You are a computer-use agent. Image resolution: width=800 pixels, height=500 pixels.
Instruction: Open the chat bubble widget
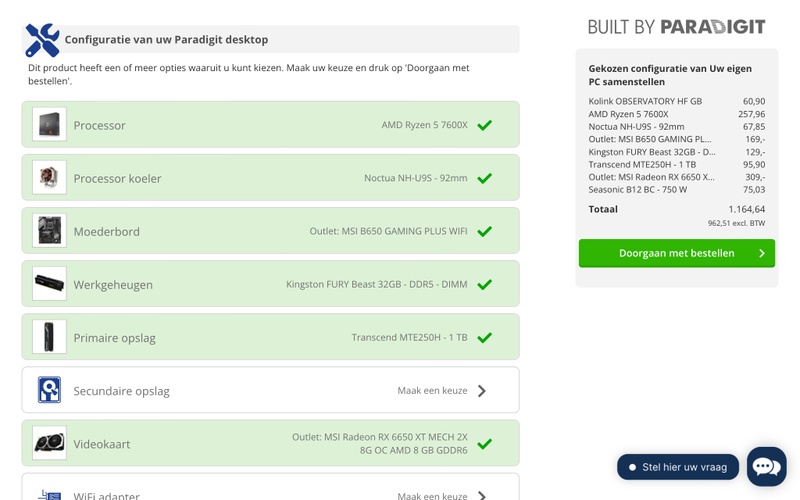tap(766, 466)
